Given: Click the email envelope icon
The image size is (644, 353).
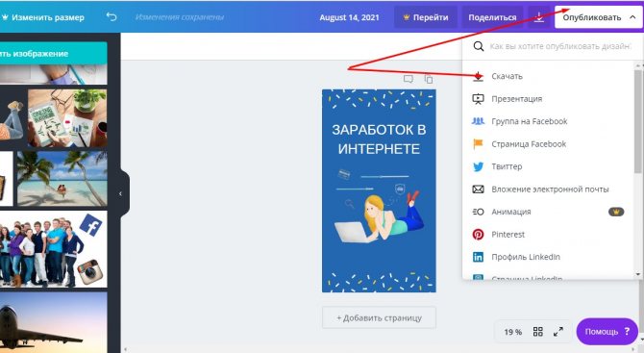Looking at the screenshot, I should [x=478, y=189].
